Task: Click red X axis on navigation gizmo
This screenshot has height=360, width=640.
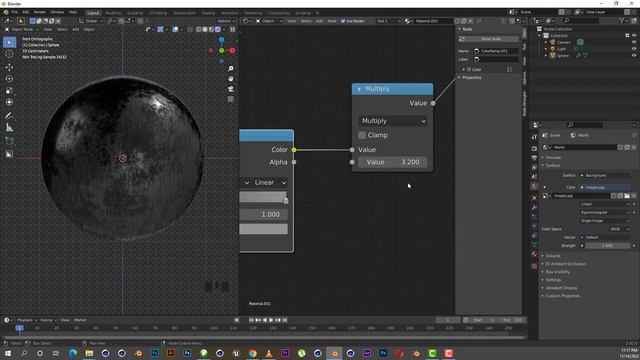Action: click(232, 50)
